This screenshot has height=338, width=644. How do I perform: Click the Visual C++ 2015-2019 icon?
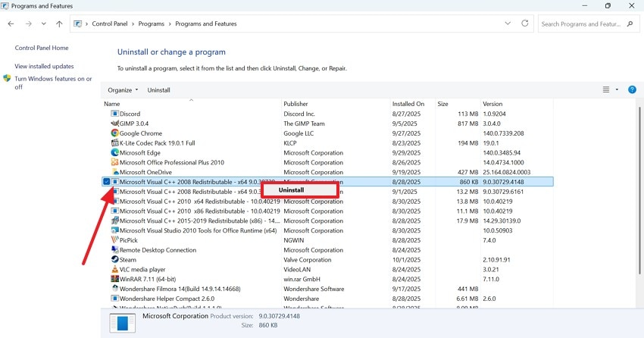(x=115, y=221)
